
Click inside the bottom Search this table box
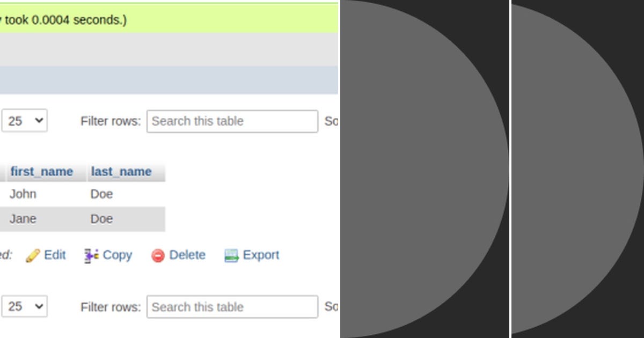pyautogui.click(x=232, y=307)
